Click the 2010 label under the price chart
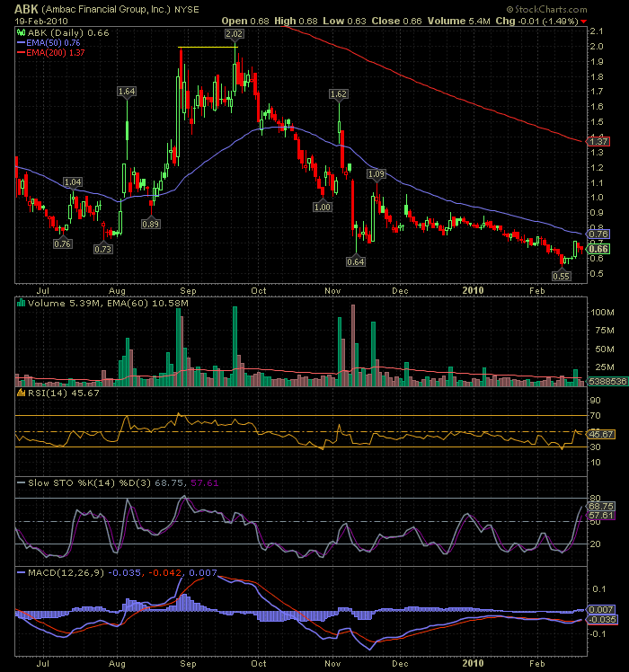 (x=473, y=290)
